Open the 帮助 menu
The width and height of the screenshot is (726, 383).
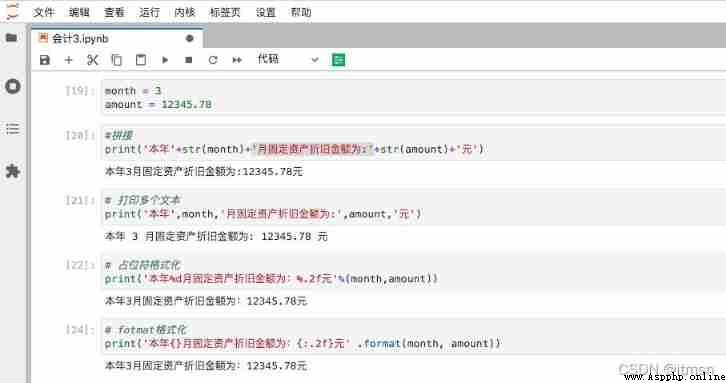(x=301, y=12)
